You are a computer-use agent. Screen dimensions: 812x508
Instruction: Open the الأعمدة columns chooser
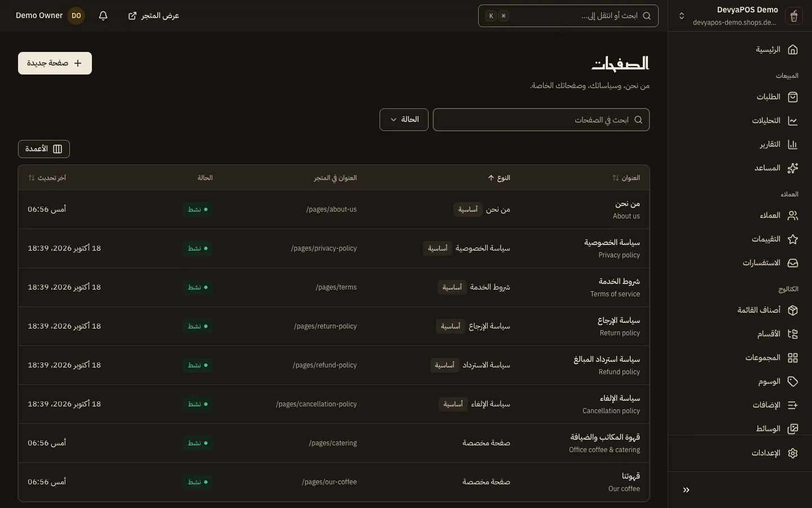[44, 149]
